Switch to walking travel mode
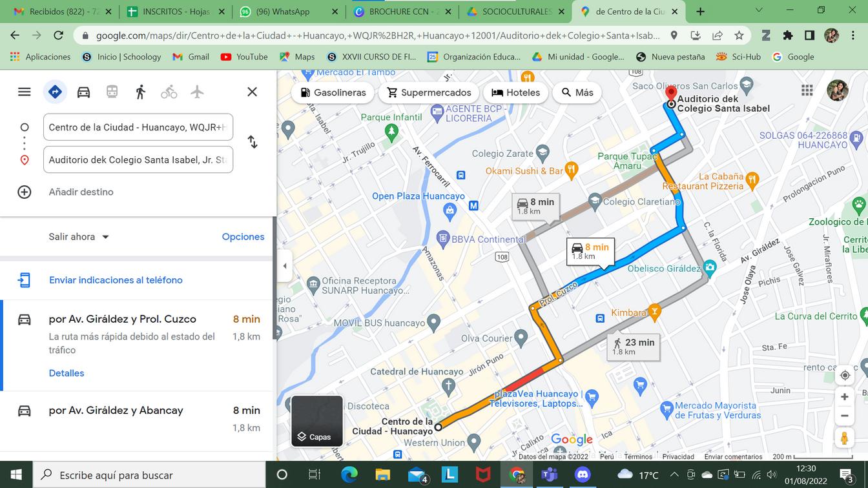The width and height of the screenshot is (868, 488). point(140,92)
